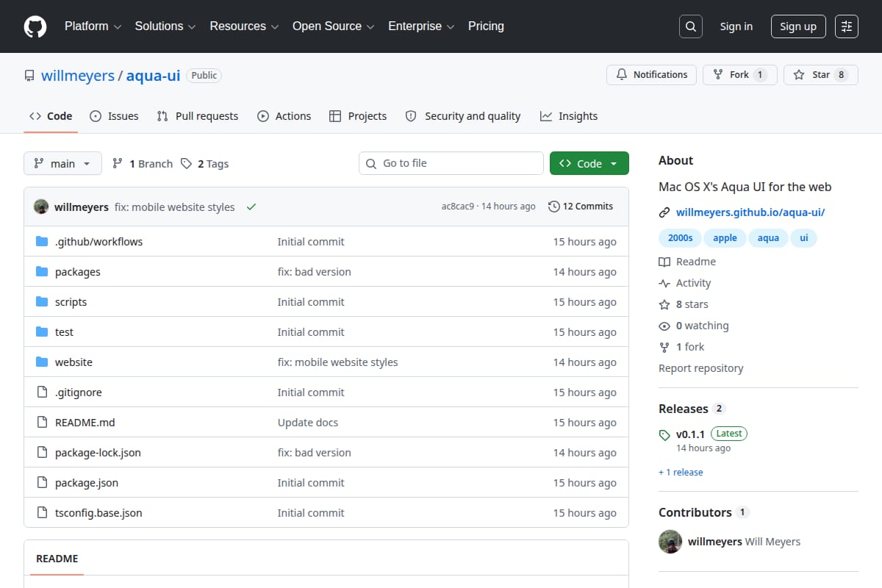Open the Solutions menu
882x588 pixels.
click(165, 26)
